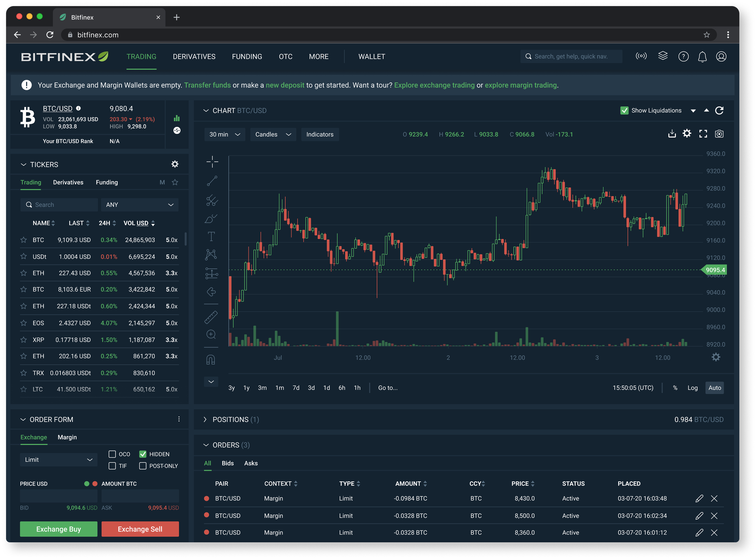This screenshot has width=756, height=559.
Task: Open the FUNDING nav menu
Action: (247, 57)
